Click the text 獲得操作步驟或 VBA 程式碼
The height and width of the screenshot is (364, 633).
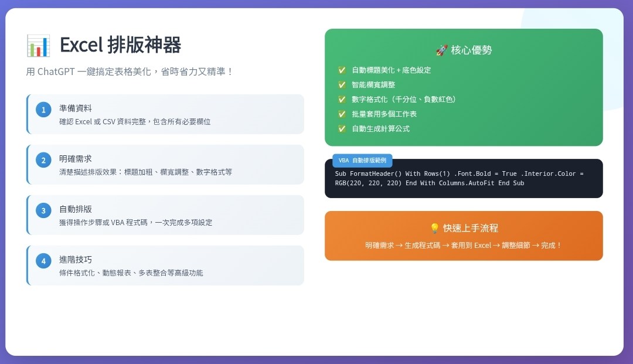[135, 222]
